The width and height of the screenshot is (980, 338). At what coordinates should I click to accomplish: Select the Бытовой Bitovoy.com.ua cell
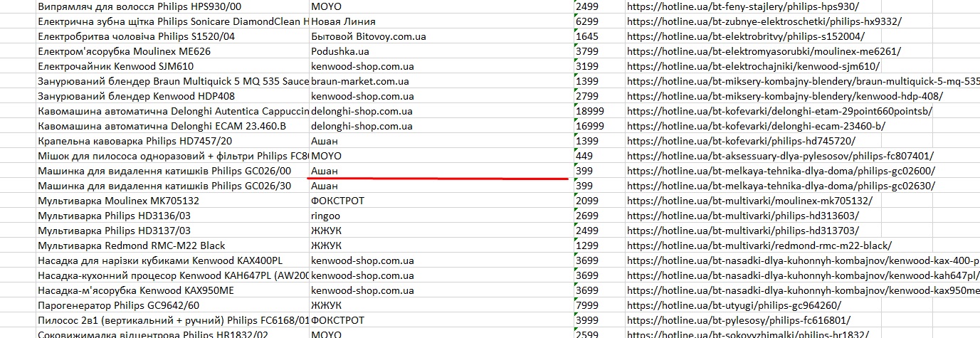[x=441, y=36]
